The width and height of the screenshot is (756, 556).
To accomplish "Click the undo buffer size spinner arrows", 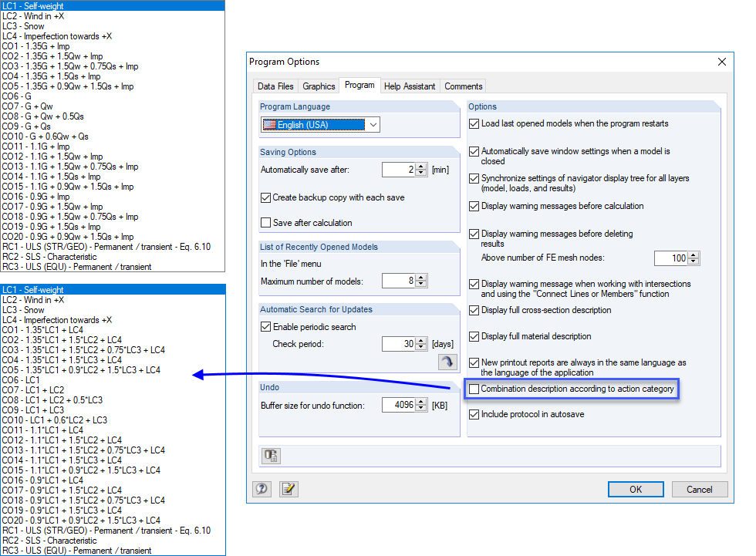I will (421, 405).
